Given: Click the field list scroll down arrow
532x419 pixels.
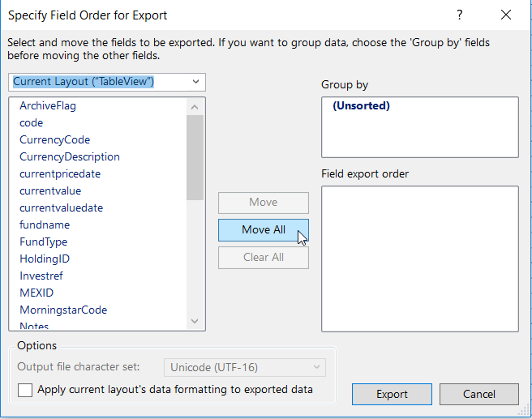Looking at the screenshot, I should [x=195, y=322].
